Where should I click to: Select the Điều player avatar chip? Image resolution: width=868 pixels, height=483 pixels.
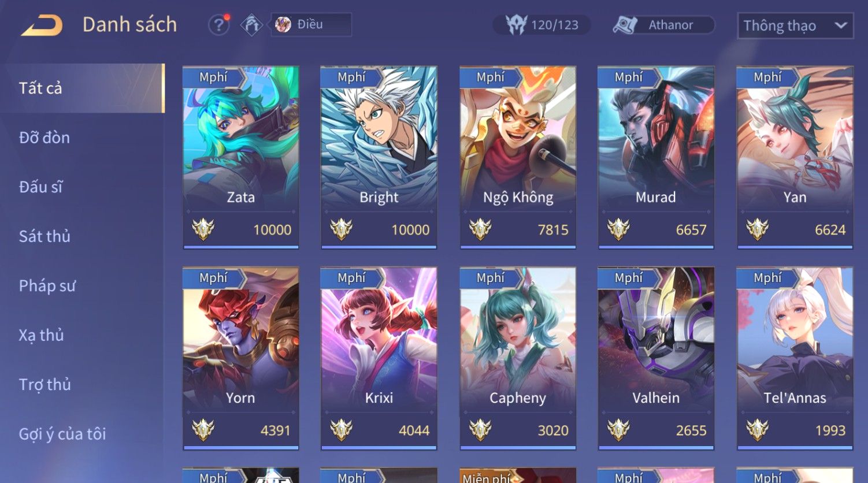point(311,25)
